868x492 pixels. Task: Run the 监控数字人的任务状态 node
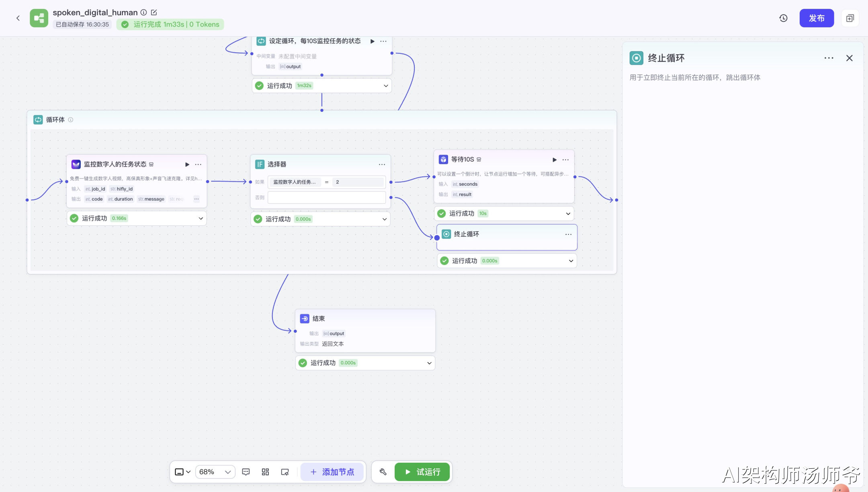pyautogui.click(x=187, y=164)
